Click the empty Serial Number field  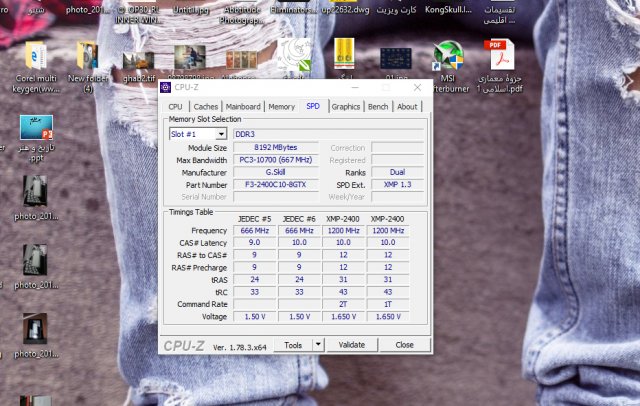click(276, 197)
